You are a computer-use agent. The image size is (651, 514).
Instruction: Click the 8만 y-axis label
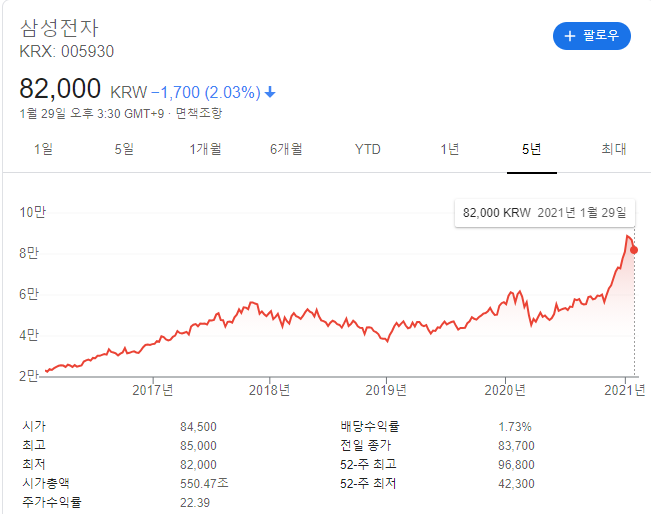[x=29, y=253]
